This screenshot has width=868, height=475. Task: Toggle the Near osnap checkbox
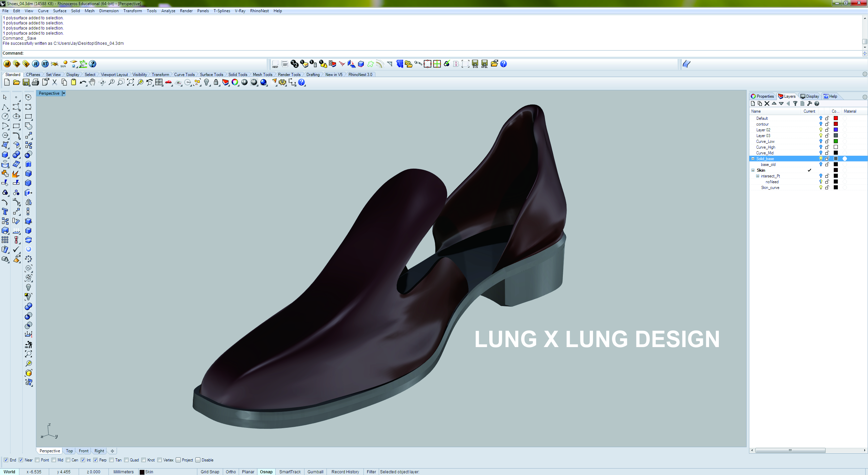click(x=21, y=460)
